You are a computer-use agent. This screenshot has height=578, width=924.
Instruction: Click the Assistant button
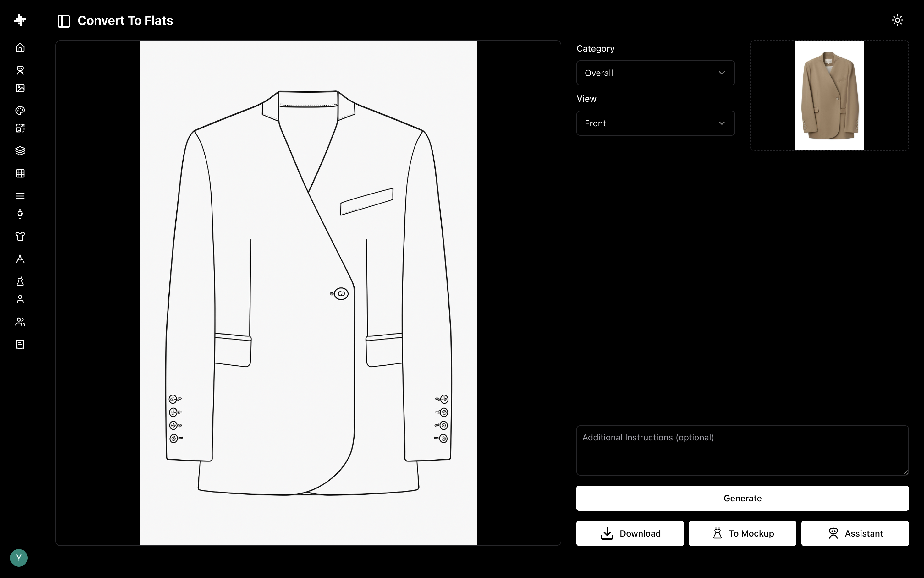855,533
